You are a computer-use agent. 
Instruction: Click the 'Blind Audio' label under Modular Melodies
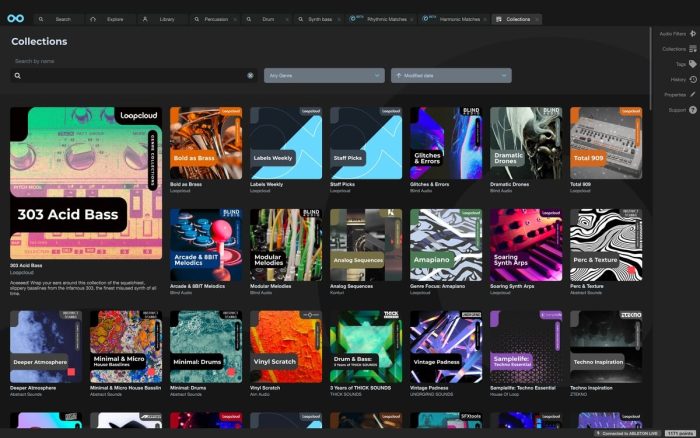[261, 293]
